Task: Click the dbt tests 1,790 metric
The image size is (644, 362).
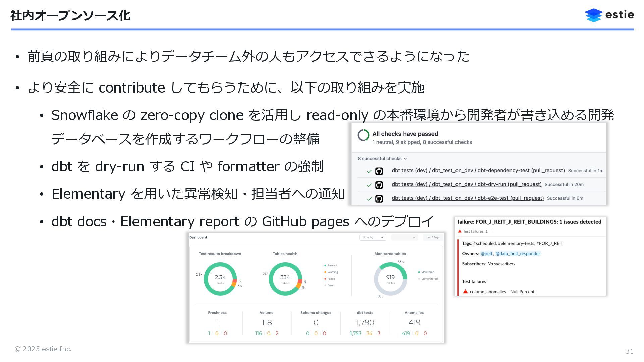Action: (x=365, y=322)
